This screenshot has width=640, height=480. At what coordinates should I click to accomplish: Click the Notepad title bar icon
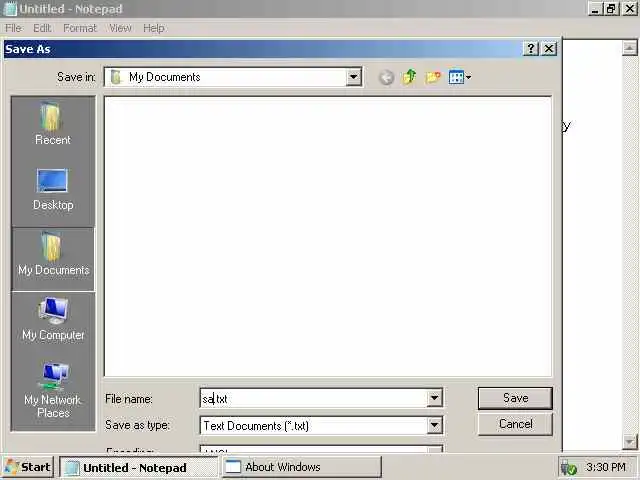[x=10, y=9]
